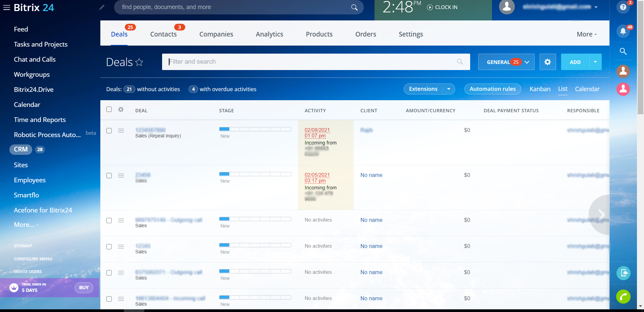Check the box for first deal row
The height and width of the screenshot is (312, 644).
pos(109,131)
